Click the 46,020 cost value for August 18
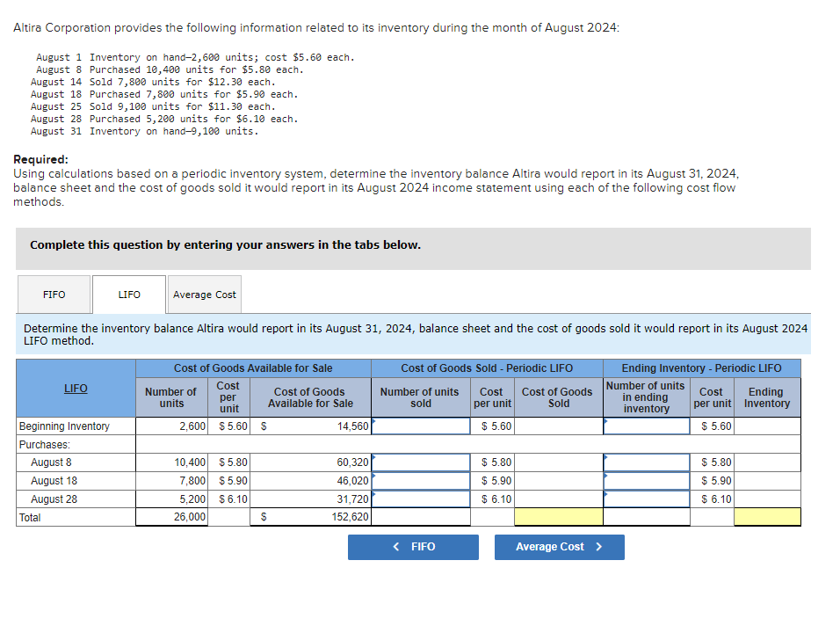Screen dimensions: 840x626 click(x=352, y=481)
